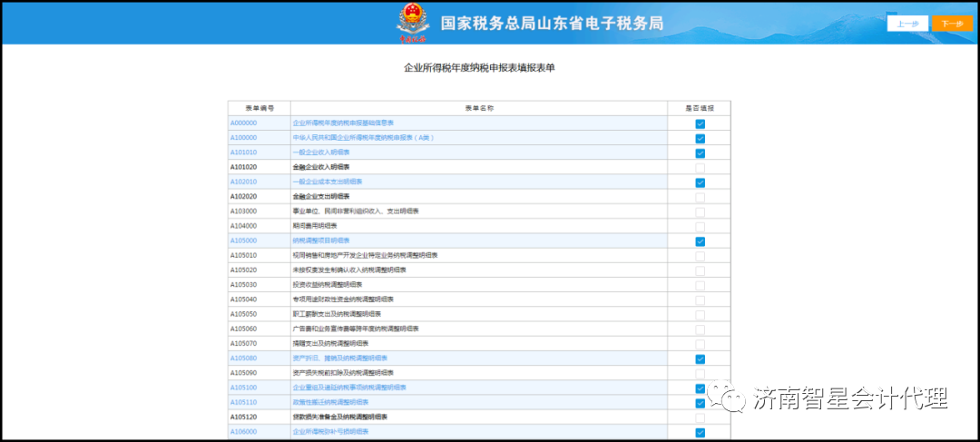Uncheck the A105080 资产折旧摊销 checkbox
Screen dimensions: 980x442
700,359
